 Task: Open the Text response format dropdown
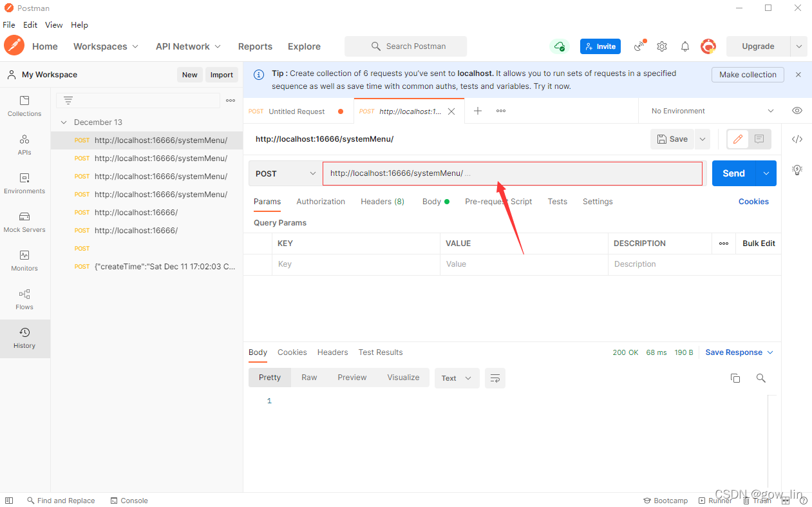point(457,378)
